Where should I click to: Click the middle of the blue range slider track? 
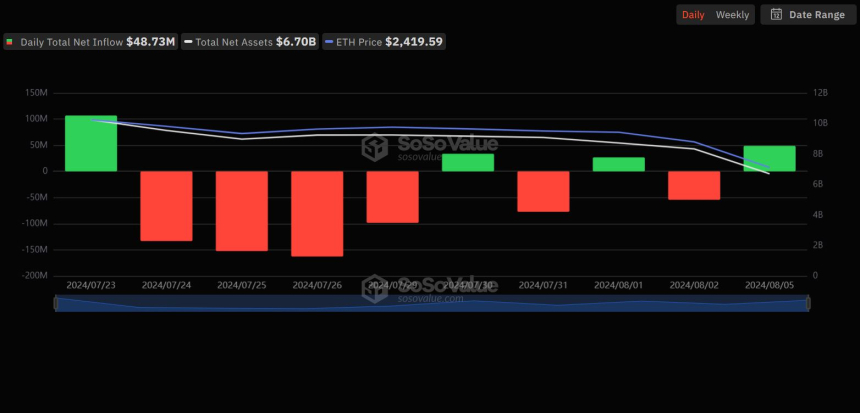coord(431,303)
